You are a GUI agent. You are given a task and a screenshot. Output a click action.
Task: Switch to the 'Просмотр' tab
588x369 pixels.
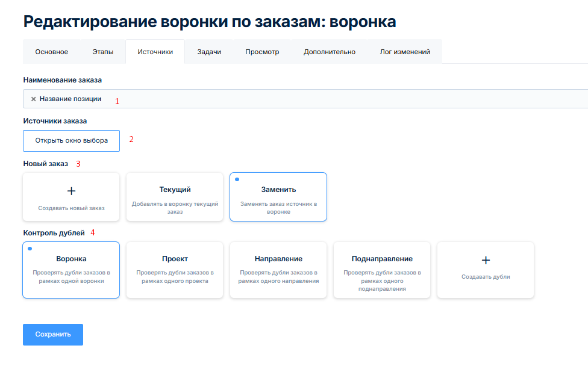(x=262, y=52)
